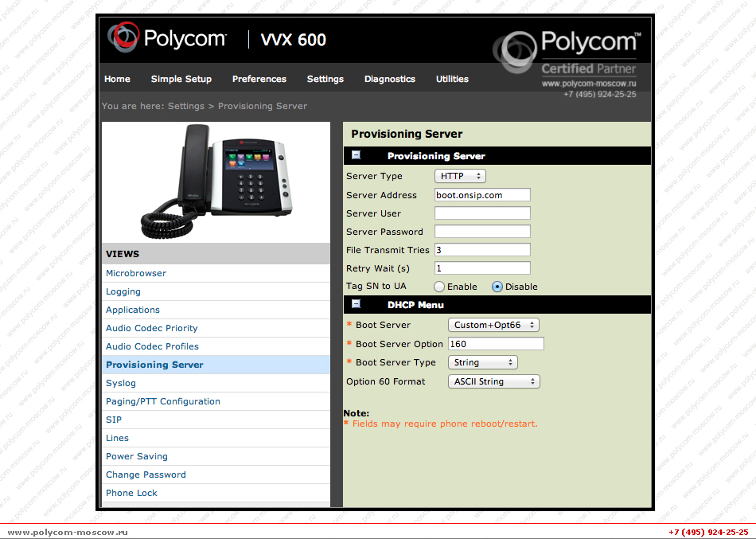Viewport: 756px width, 539px height.
Task: Collapse the Provisioning Server section
Action: coord(357,155)
